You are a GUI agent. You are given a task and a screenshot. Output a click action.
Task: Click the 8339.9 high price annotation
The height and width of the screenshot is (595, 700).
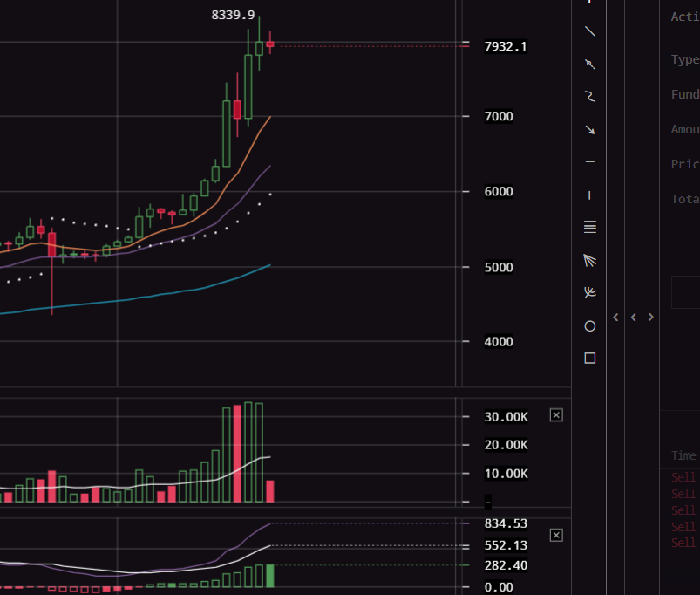[x=233, y=15]
